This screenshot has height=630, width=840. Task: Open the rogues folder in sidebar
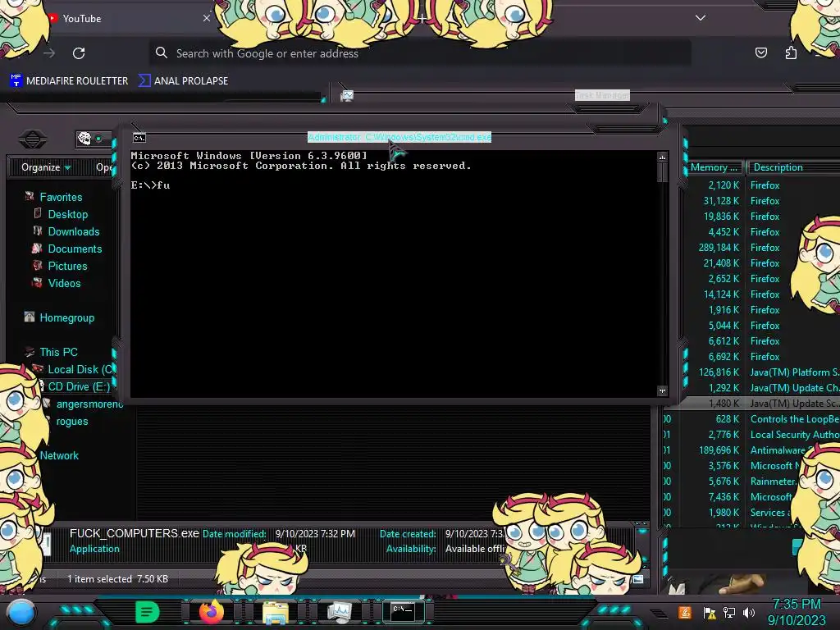[72, 421]
